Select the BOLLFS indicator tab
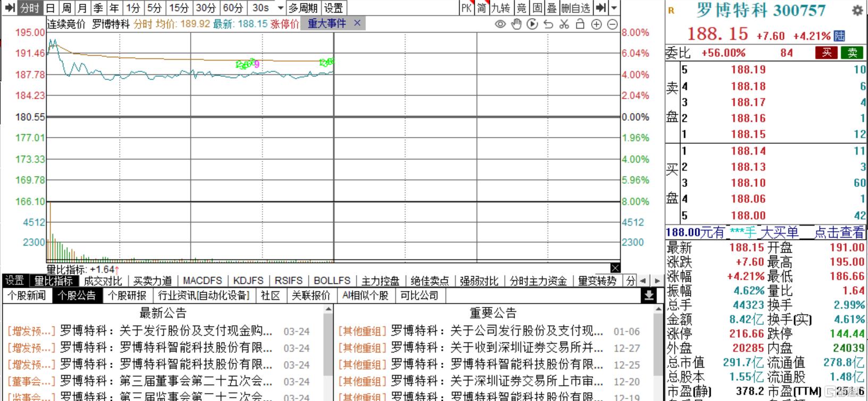This screenshot has width=868, height=401. [332, 281]
